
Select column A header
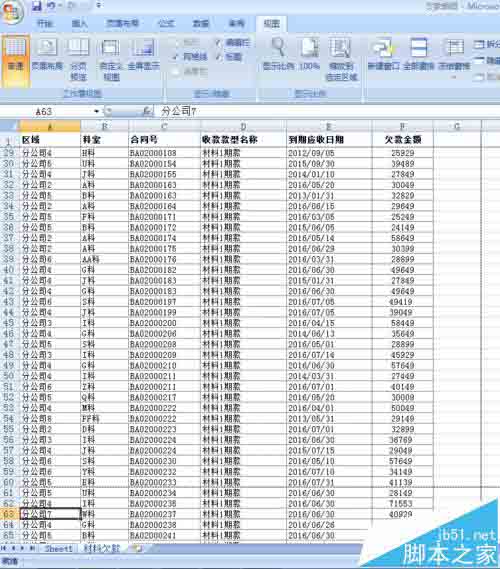[50, 126]
